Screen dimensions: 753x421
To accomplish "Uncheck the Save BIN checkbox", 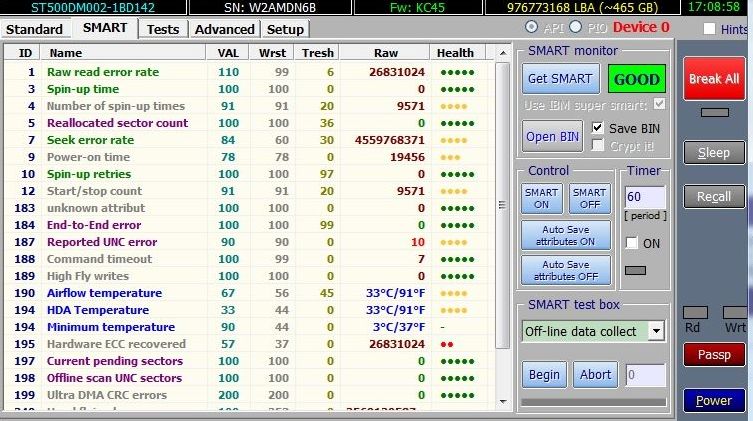I will 597,128.
